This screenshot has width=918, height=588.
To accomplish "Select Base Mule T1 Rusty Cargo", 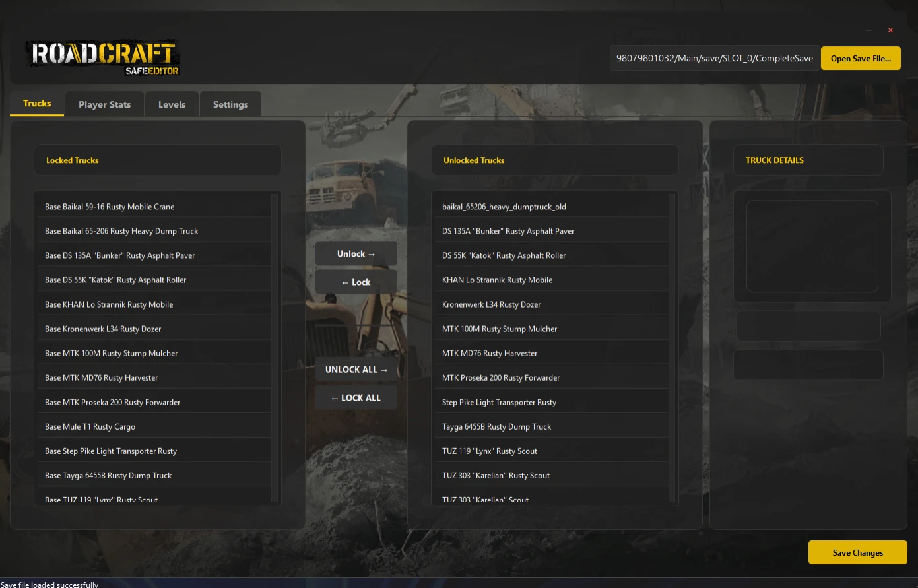I will 153,426.
